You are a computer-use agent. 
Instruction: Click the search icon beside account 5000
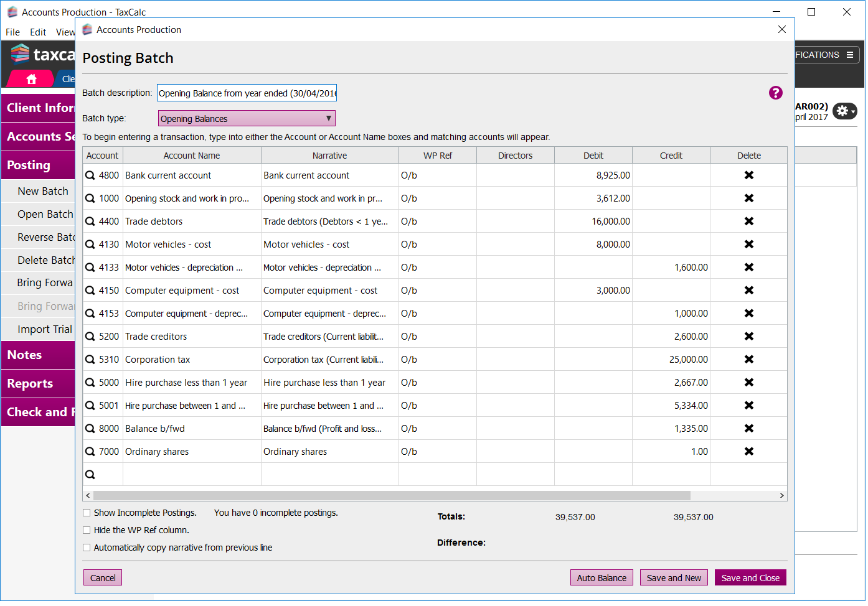click(90, 383)
